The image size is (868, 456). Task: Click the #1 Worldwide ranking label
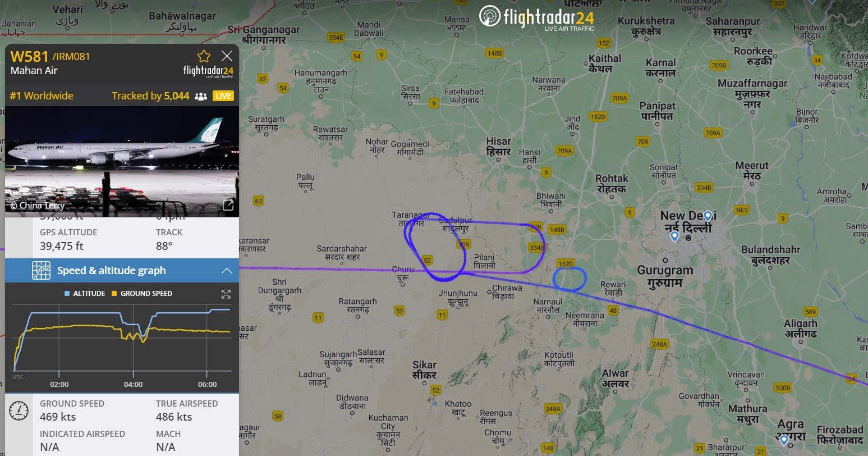click(42, 96)
